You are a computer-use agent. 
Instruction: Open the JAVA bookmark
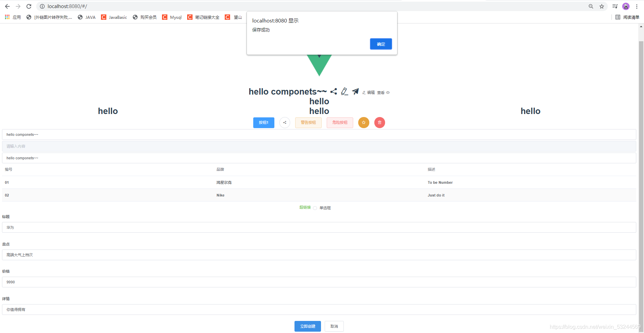click(87, 17)
